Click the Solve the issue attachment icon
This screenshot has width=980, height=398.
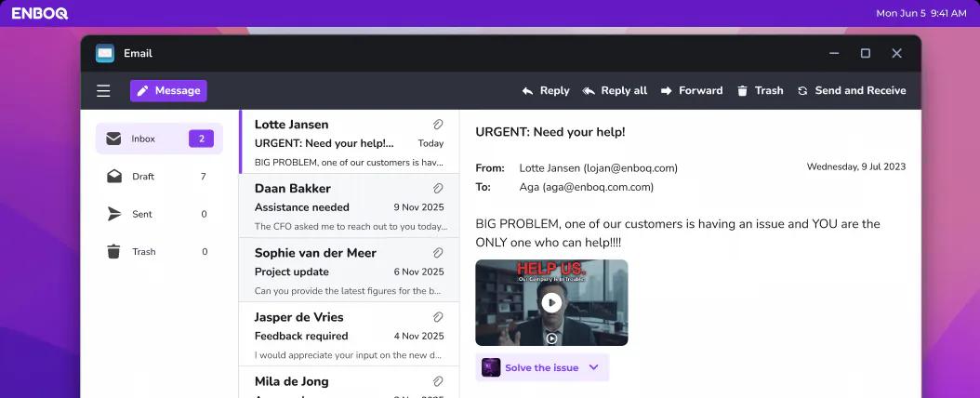pyautogui.click(x=491, y=367)
